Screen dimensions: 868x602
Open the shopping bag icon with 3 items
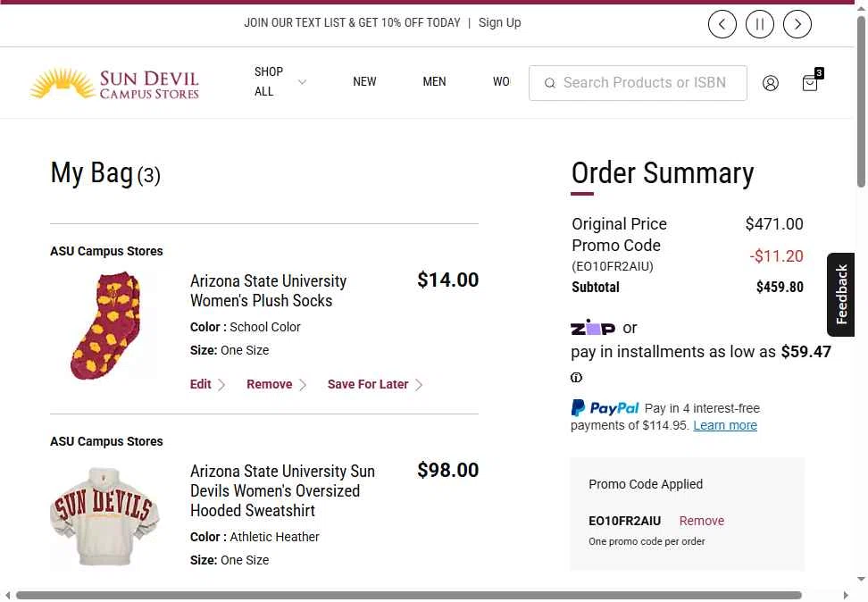point(812,81)
